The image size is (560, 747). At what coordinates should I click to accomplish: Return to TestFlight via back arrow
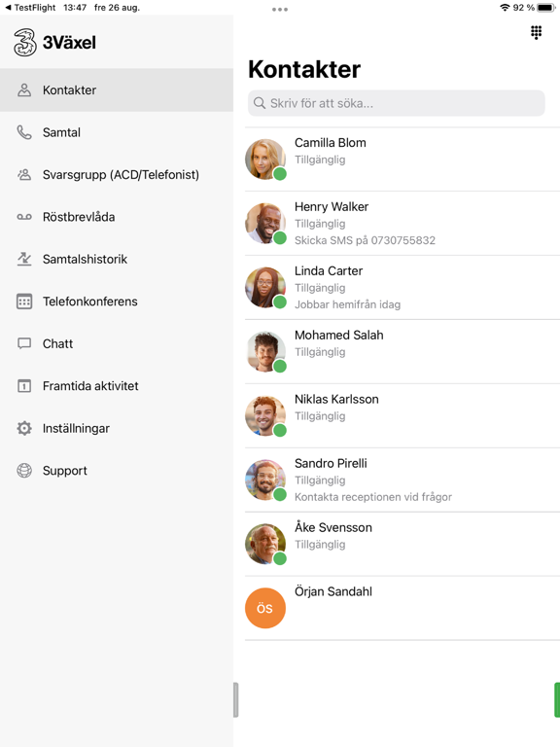(8, 8)
